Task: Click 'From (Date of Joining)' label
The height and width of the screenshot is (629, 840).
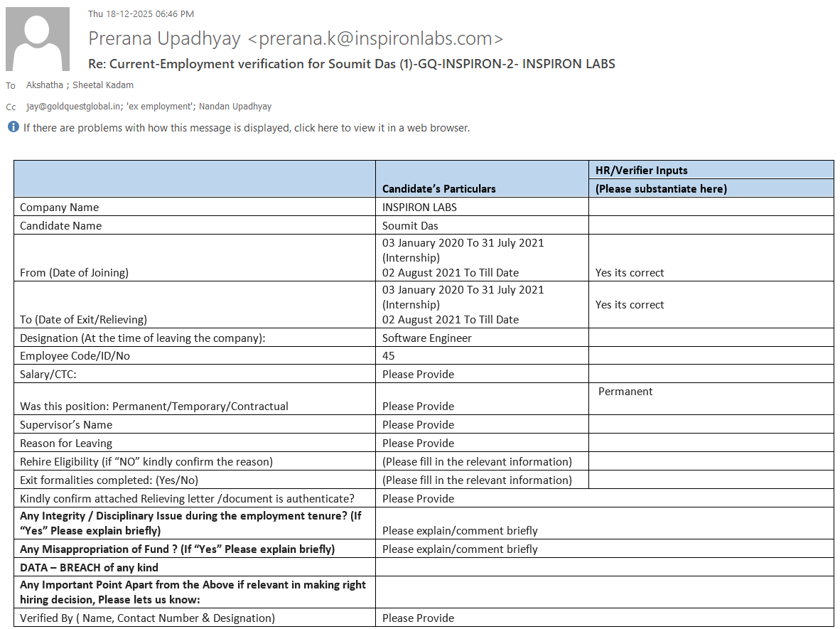Action: click(x=74, y=273)
